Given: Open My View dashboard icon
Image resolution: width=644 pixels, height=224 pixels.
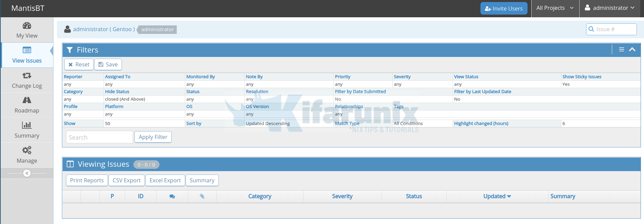Looking at the screenshot, I should tap(27, 26).
